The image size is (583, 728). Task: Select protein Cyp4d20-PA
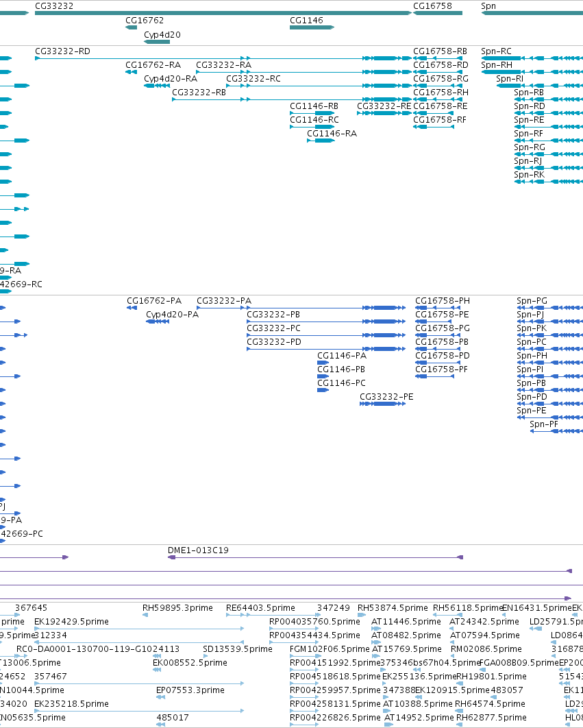pyautogui.click(x=172, y=315)
